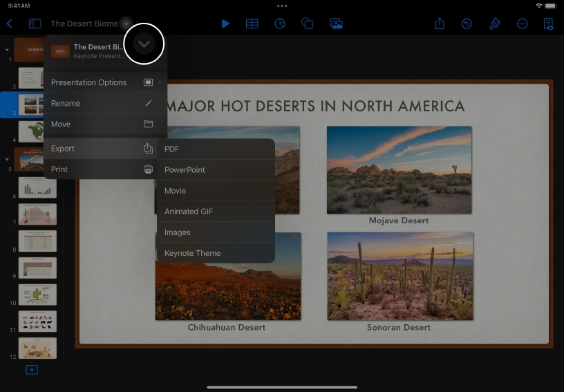Image resolution: width=564 pixels, height=392 pixels.
Task: Tap Print in the document menu
Action: click(x=104, y=169)
